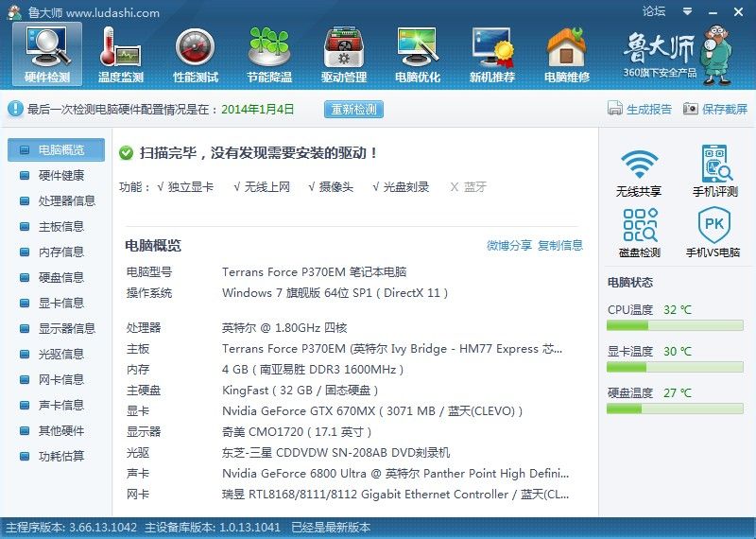This screenshot has width=756, height=539.
Task: Click the date 2014年1月4日
Action: click(257, 109)
